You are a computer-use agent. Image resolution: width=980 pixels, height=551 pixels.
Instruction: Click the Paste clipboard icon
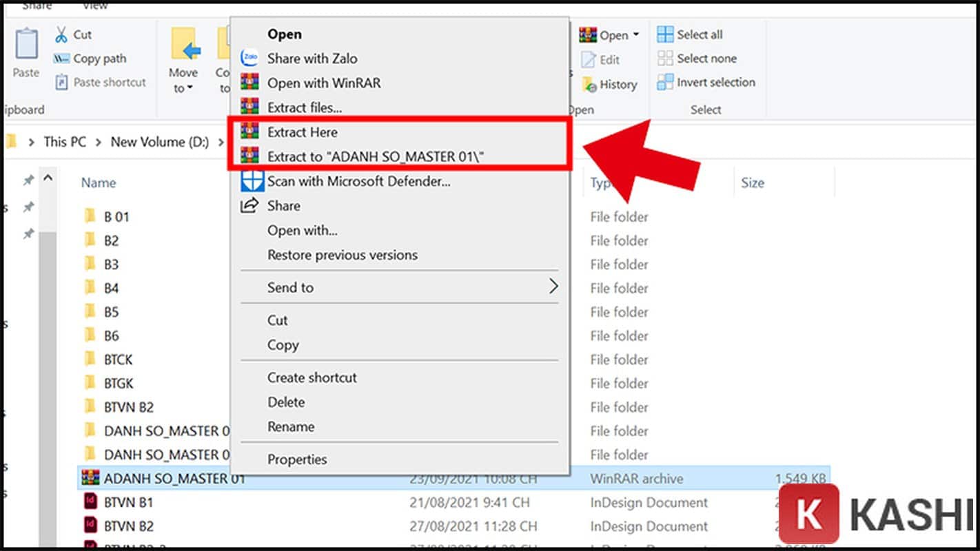point(26,45)
